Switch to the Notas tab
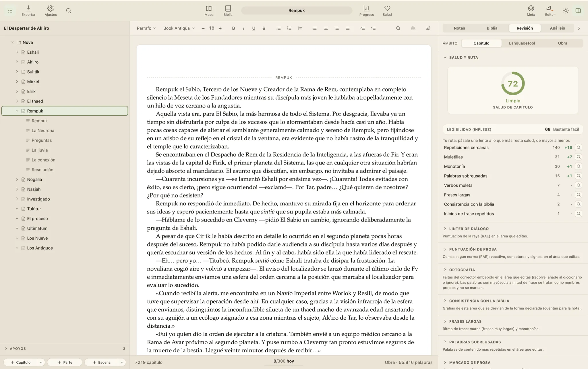This screenshot has width=588, height=369. point(459,28)
